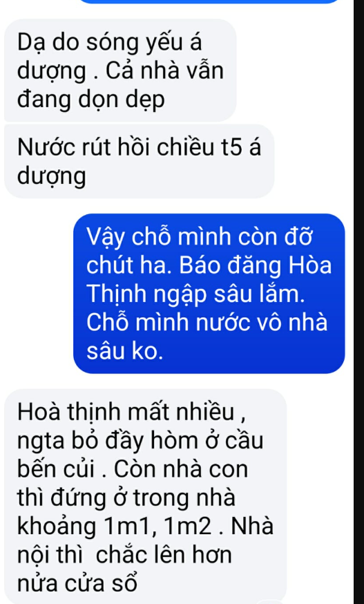
Task: Tap the message starting 'Dạ do sóng yếu'
Action: coord(120,70)
